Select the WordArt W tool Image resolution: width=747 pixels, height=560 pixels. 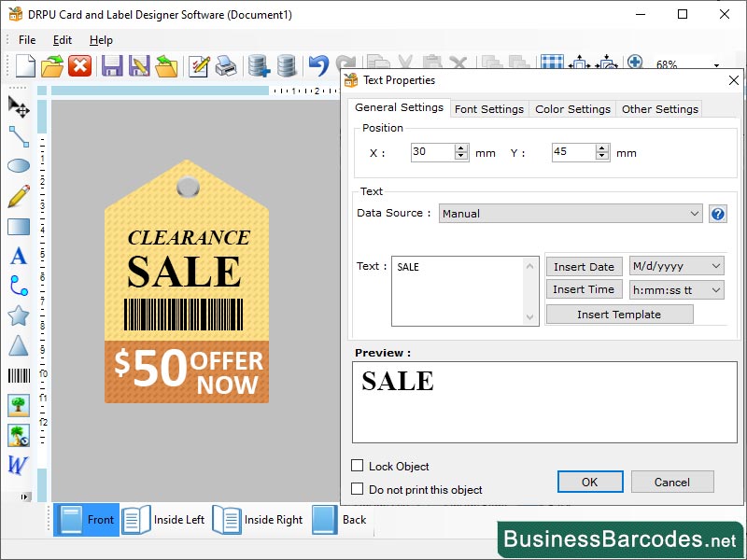[18, 465]
